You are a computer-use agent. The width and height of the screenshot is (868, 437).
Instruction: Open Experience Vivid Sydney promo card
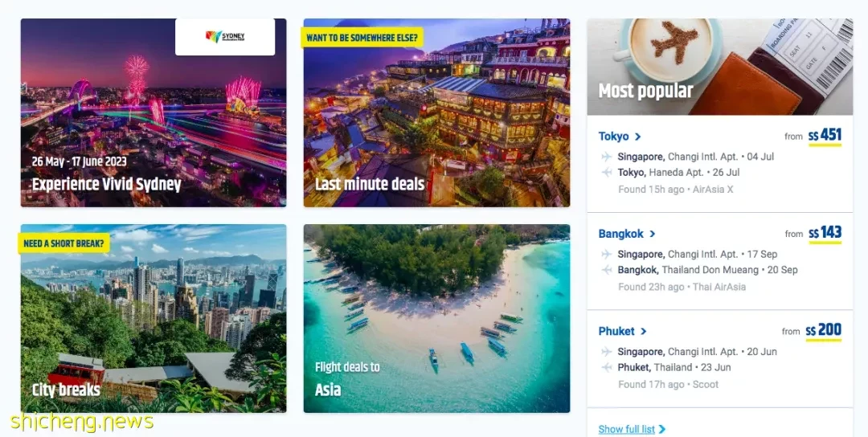(x=154, y=112)
